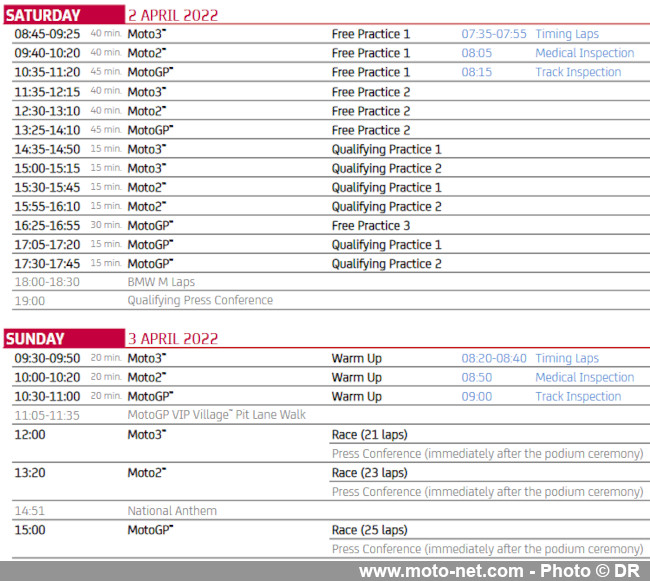Click '14:51' time cell
The width and height of the screenshot is (650, 581).
click(x=29, y=511)
